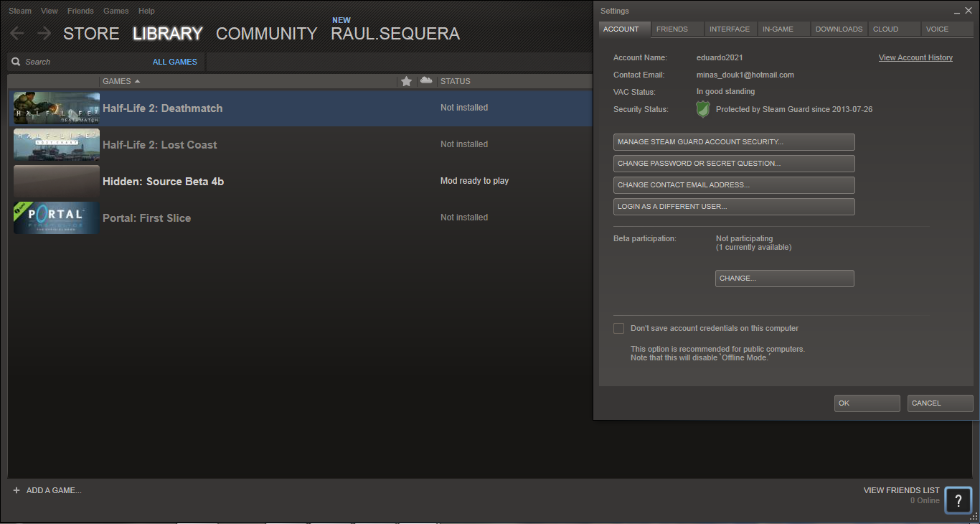
Task: Click OK in the Settings dialog
Action: 867,403
